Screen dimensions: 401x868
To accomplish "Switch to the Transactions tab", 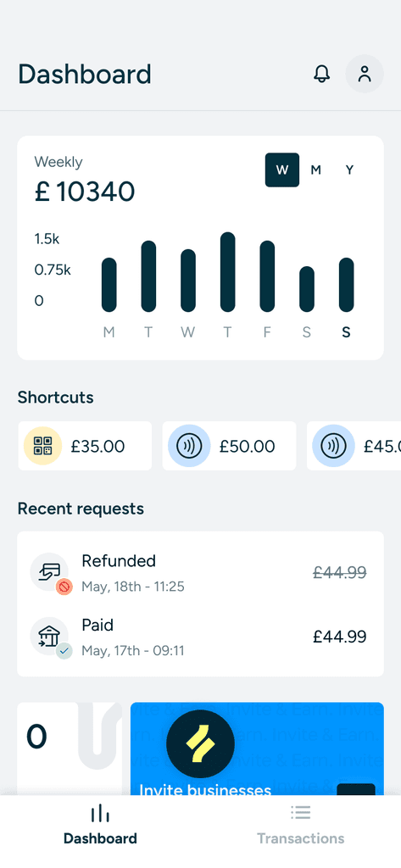I will pyautogui.click(x=301, y=825).
